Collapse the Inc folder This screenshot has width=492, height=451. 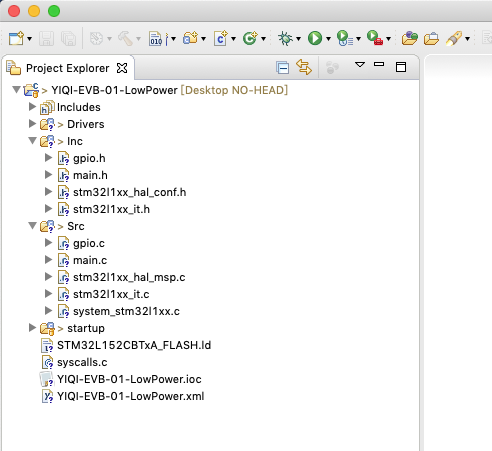(x=32, y=141)
